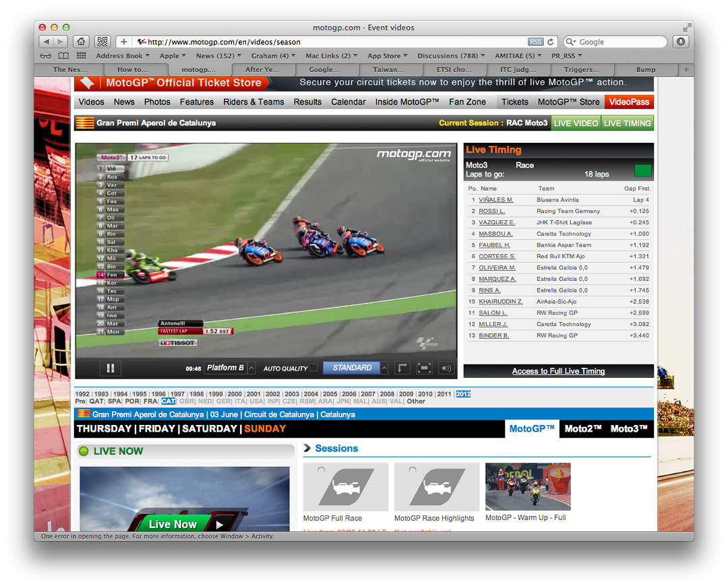Click the QR code toolbar icon

102,42
